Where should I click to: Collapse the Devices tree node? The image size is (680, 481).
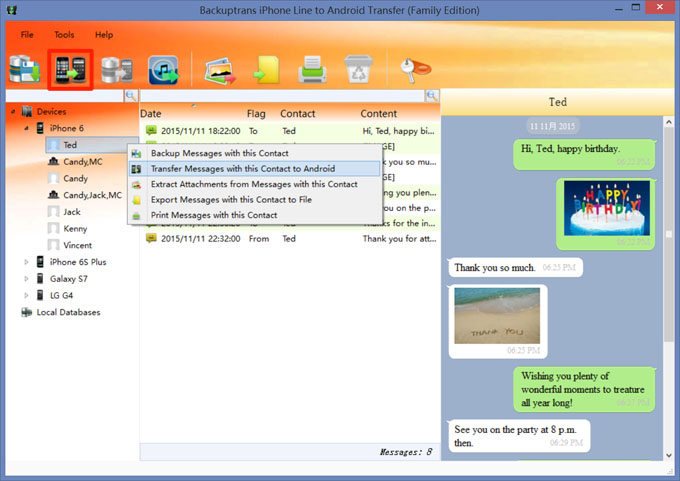[13, 112]
